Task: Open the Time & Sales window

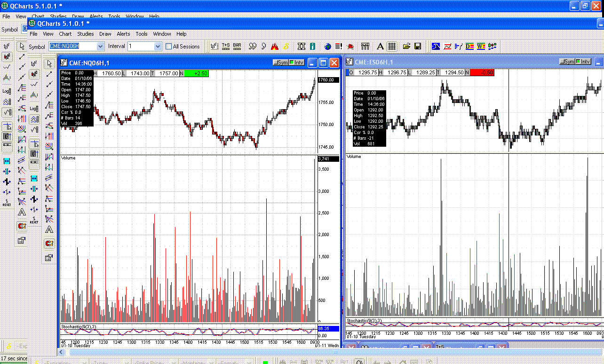Action: pos(226,46)
